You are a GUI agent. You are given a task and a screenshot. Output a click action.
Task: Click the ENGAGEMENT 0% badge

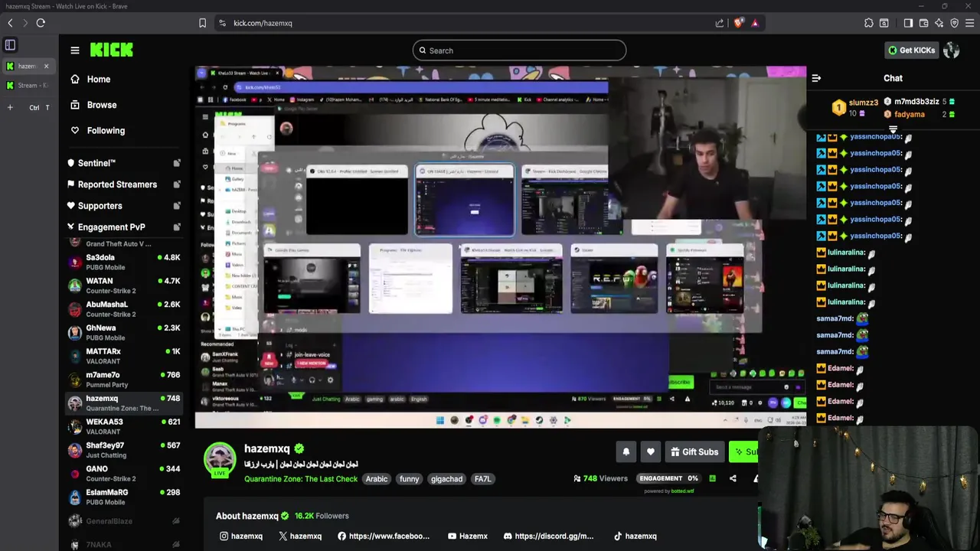coord(668,479)
